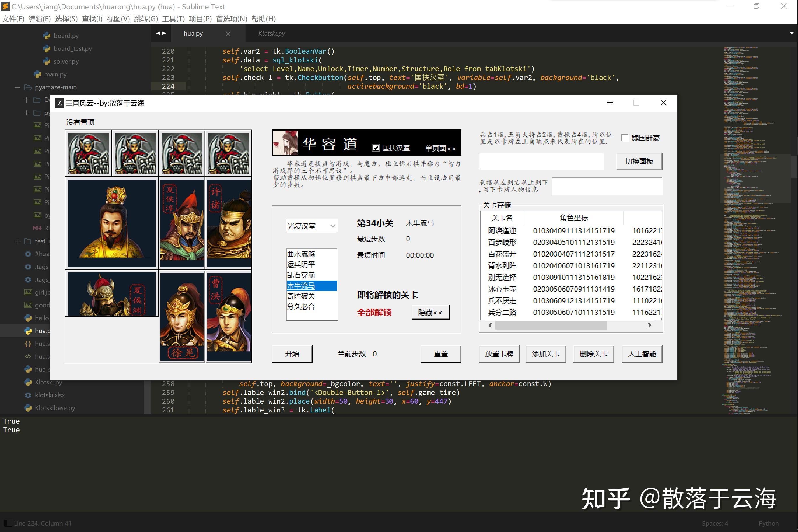This screenshot has height=532, width=798.
Task: Open the 文件(F) menu
Action: [x=13, y=19]
